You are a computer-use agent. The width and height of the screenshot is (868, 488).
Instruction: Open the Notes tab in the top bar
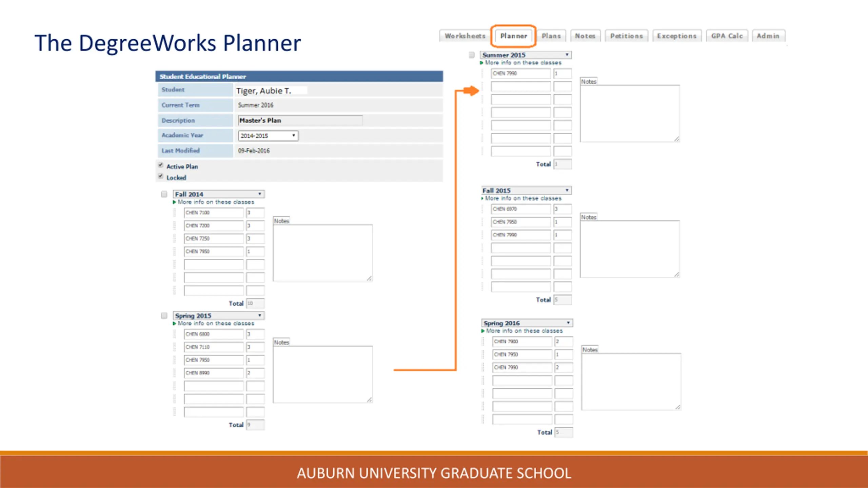click(585, 36)
